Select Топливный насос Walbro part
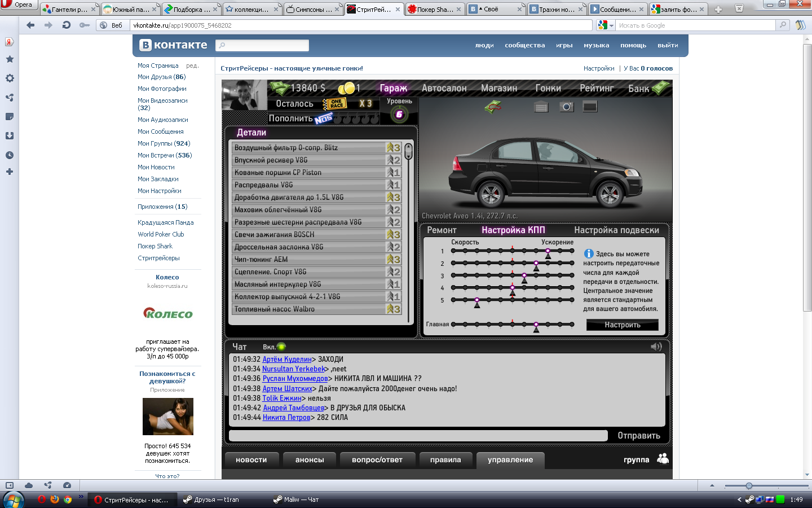The image size is (812, 508). (316, 309)
